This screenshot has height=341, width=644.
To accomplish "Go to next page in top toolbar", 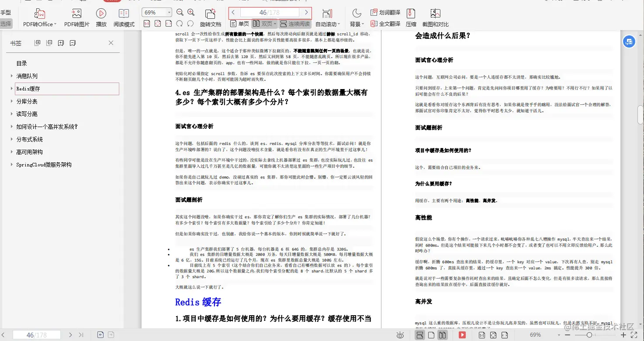I will point(306,13).
